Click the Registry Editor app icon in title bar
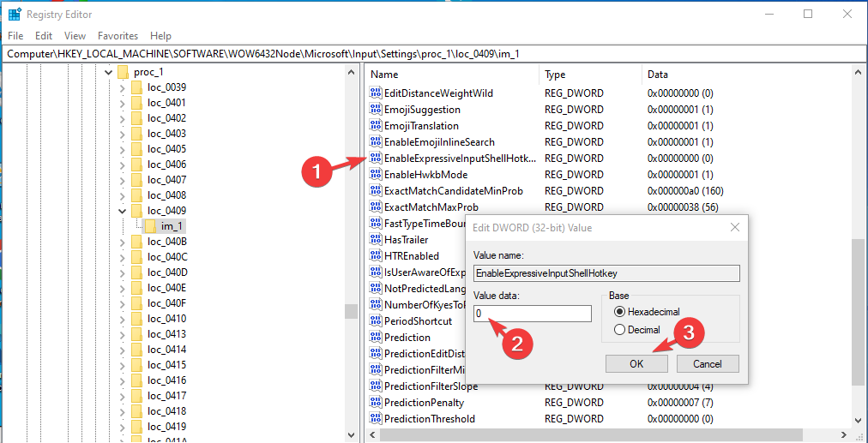This screenshot has height=443, width=868. click(x=15, y=15)
